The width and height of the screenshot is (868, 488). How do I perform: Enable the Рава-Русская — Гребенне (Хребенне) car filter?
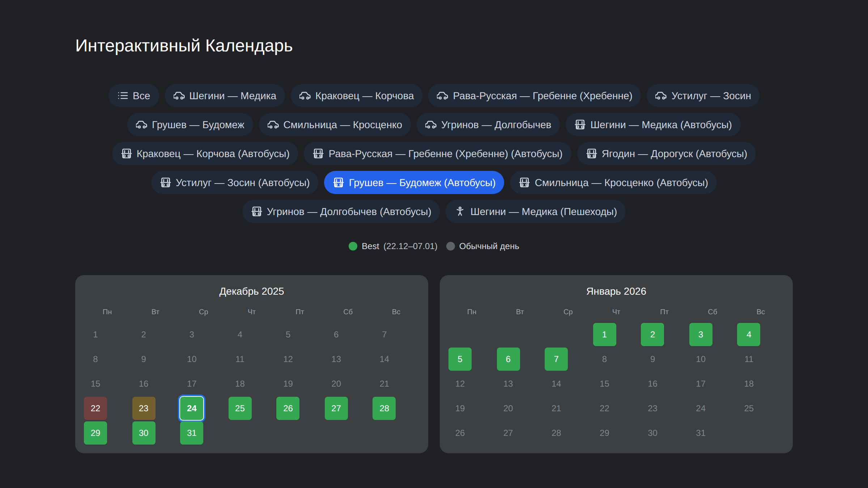tap(534, 96)
